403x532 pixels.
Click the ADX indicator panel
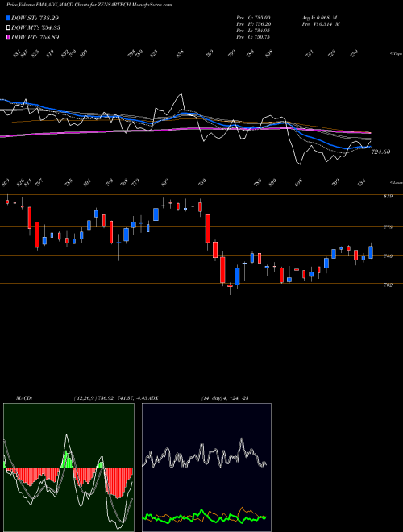click(x=206, y=468)
